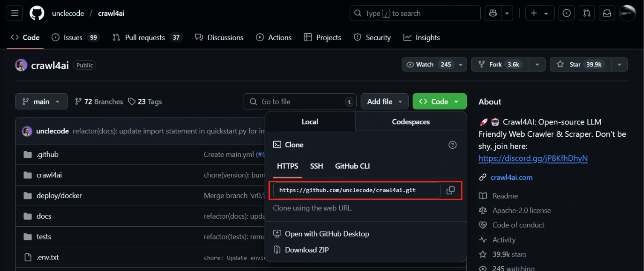This screenshot has height=271, width=644.
Task: Open the Apache-2.0 license link
Action: pyautogui.click(x=521, y=210)
